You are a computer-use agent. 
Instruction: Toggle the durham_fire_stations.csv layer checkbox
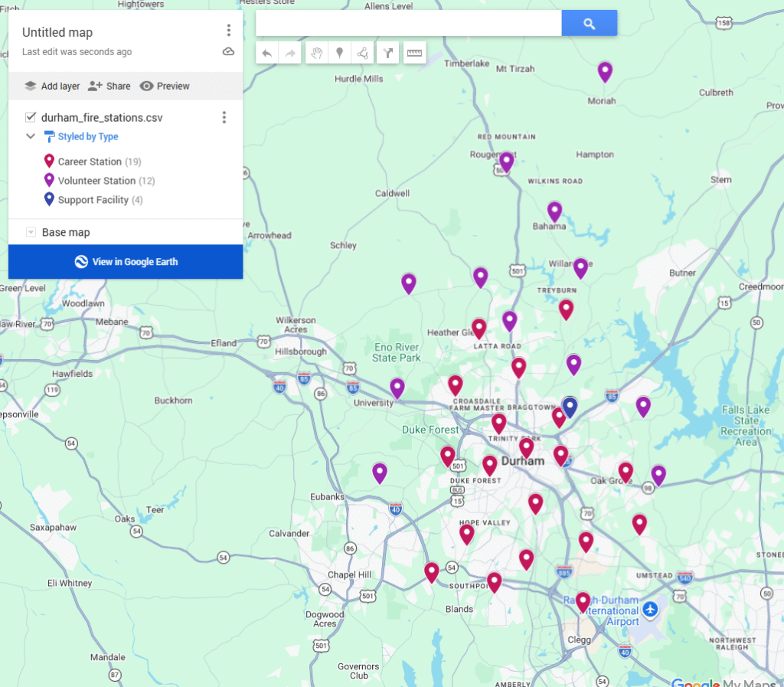[31, 117]
